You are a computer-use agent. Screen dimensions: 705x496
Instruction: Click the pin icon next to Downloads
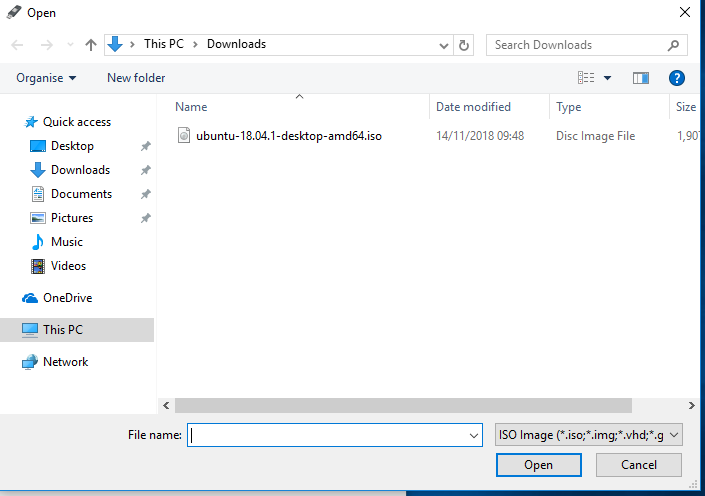click(146, 170)
